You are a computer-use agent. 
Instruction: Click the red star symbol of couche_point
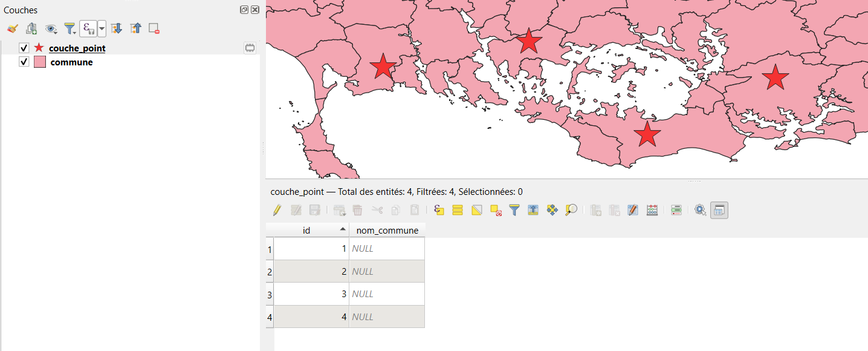click(39, 48)
